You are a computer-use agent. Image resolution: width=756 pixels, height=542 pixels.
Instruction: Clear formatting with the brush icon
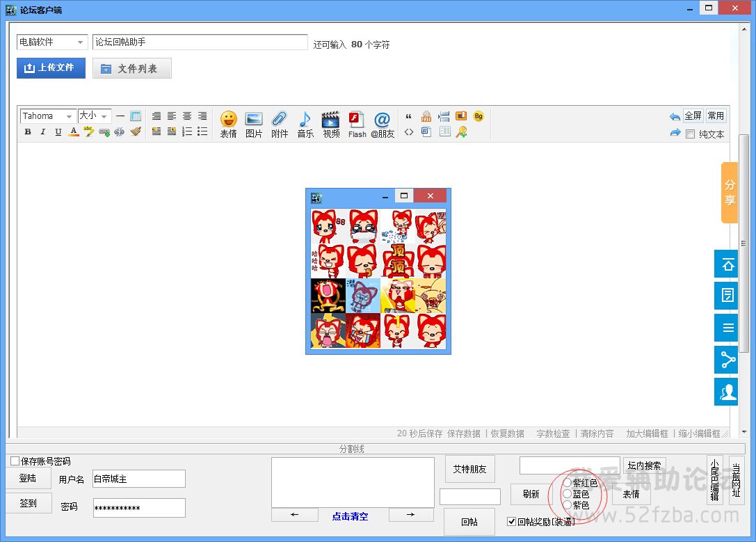click(x=136, y=131)
